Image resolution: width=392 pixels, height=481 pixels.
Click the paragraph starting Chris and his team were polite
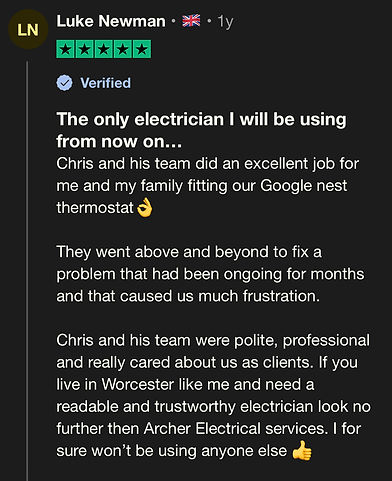pyautogui.click(x=213, y=395)
